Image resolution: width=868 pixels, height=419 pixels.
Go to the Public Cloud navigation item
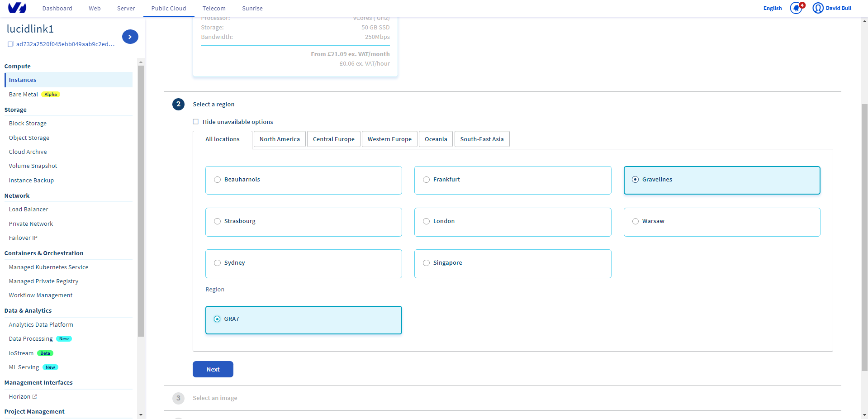[169, 8]
